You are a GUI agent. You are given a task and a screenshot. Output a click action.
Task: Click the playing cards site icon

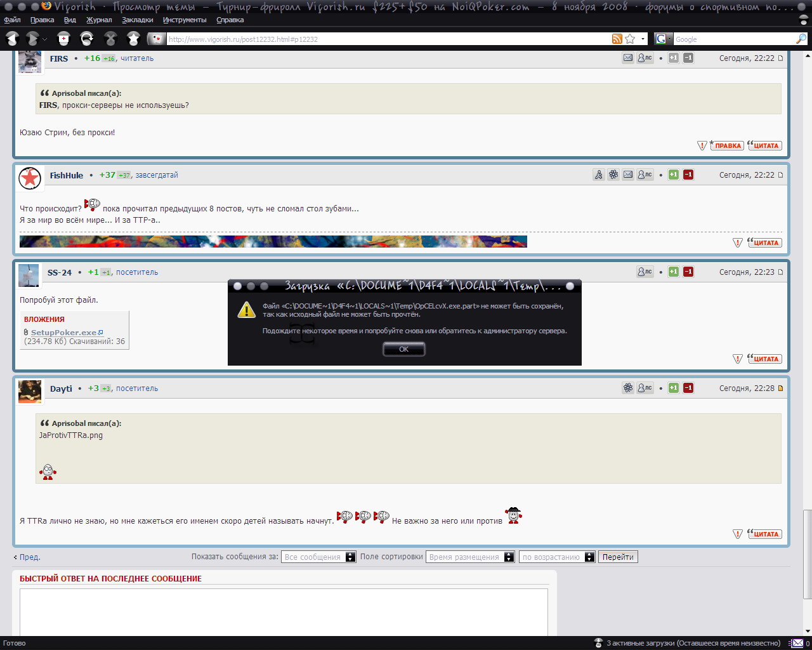point(156,39)
